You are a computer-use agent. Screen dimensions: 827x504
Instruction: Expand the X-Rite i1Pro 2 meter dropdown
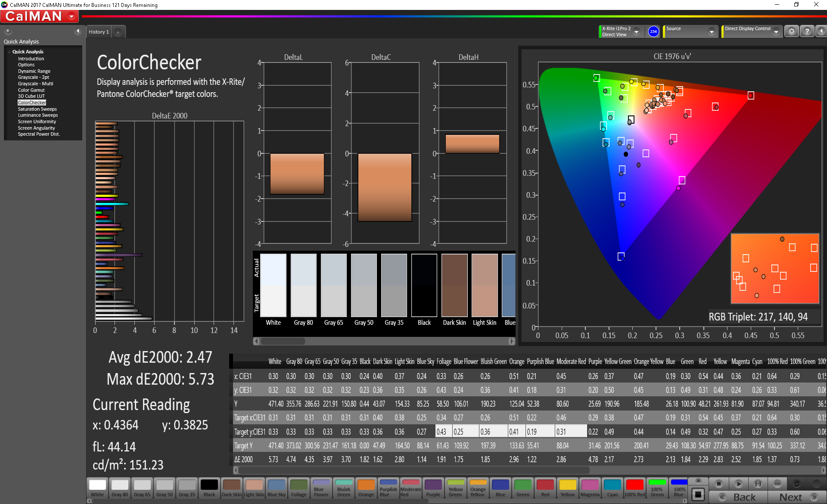636,31
